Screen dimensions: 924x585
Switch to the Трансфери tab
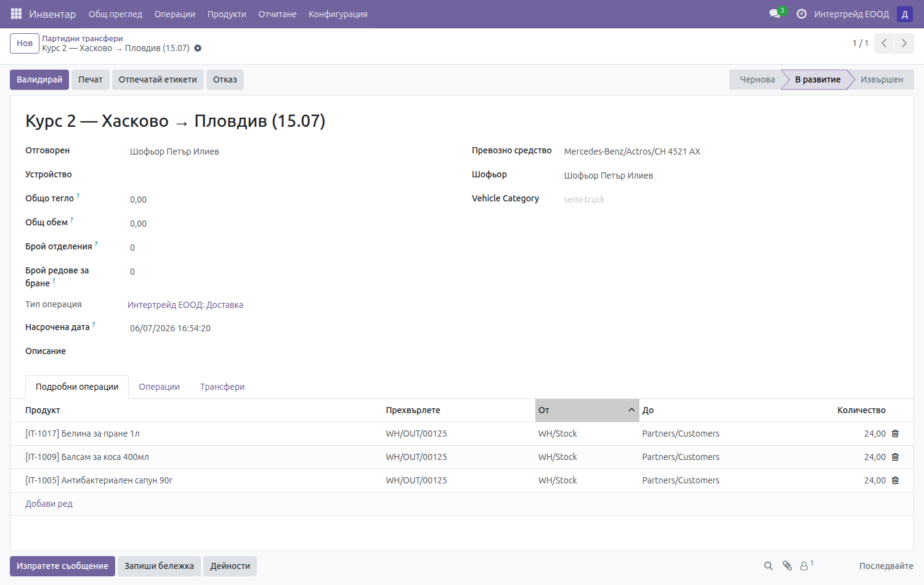pos(222,387)
